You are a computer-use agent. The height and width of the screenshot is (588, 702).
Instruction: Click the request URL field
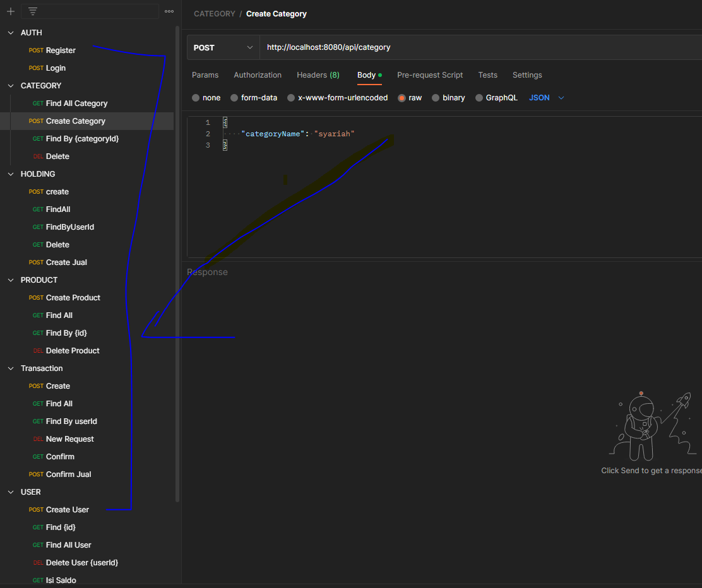click(481, 47)
